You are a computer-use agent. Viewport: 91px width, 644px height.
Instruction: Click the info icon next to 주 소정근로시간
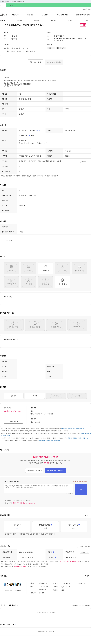(x=29, y=135)
